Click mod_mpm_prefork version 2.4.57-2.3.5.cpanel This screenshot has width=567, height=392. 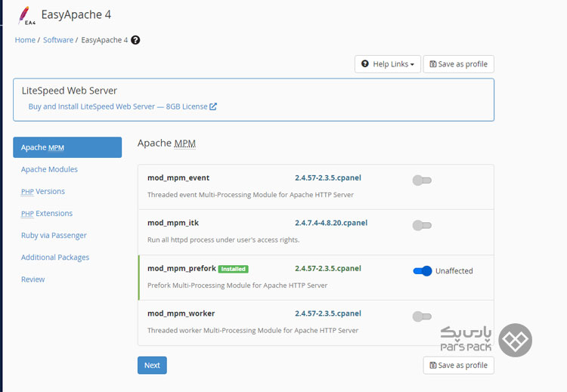click(x=328, y=268)
